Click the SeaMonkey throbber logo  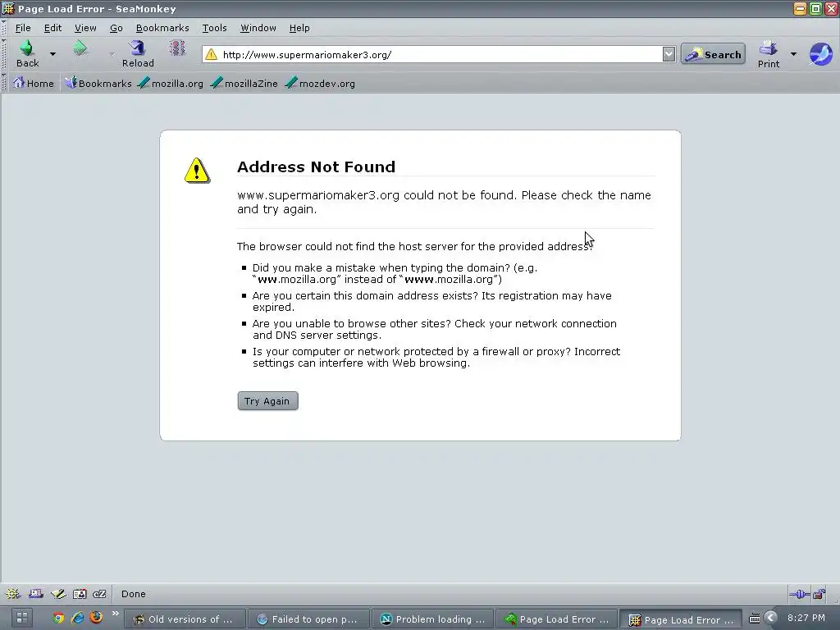point(820,54)
